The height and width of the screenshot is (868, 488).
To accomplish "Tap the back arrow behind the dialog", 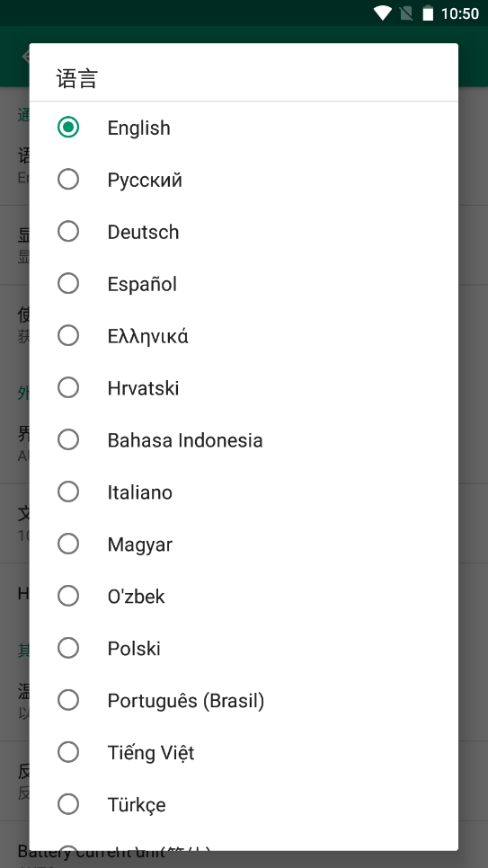I will (x=25, y=56).
